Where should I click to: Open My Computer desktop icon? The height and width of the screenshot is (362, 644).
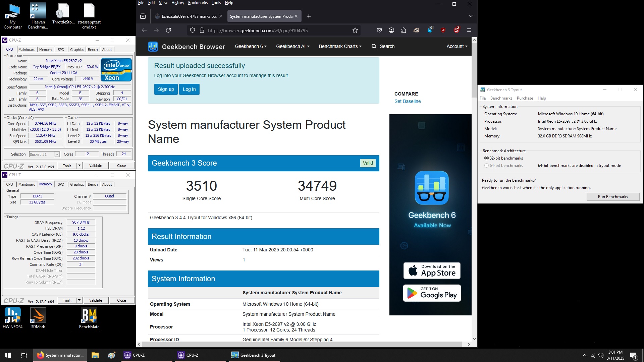[13, 16]
